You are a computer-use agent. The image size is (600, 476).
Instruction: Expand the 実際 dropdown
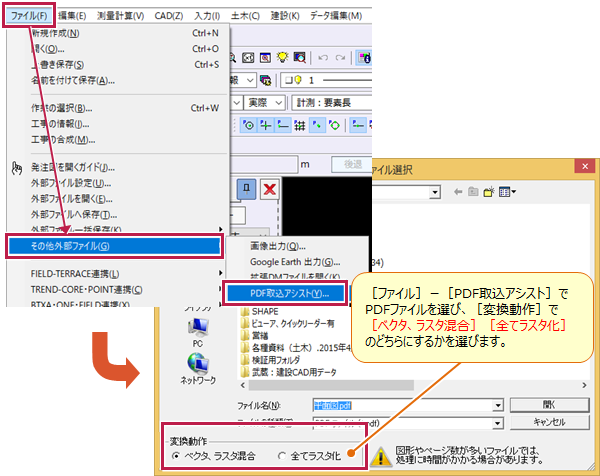(279, 103)
